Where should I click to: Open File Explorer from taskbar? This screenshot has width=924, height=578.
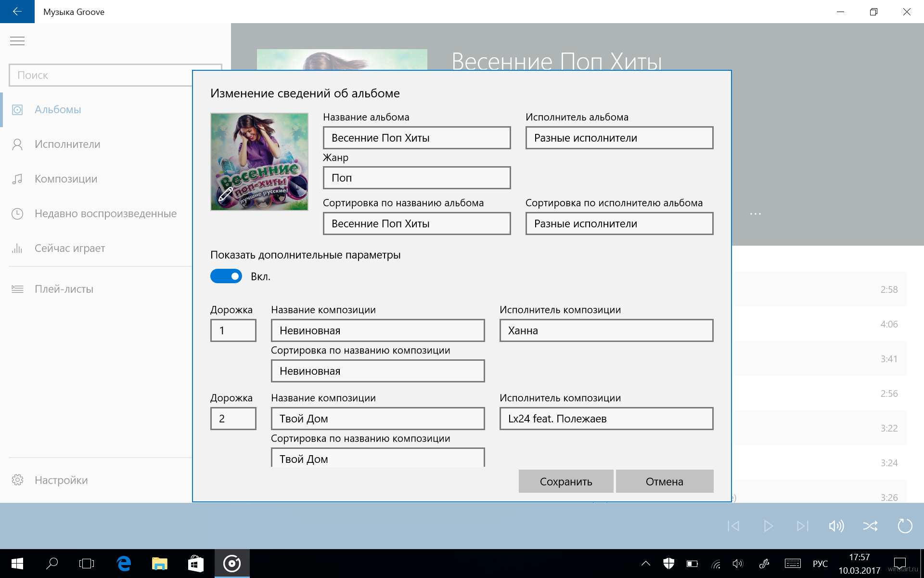[x=160, y=564]
